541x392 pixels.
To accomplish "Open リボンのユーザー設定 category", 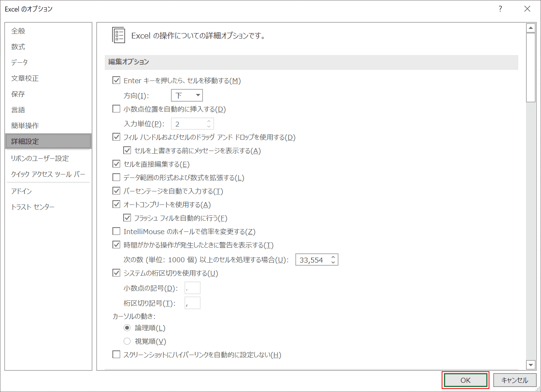I will (48, 158).
